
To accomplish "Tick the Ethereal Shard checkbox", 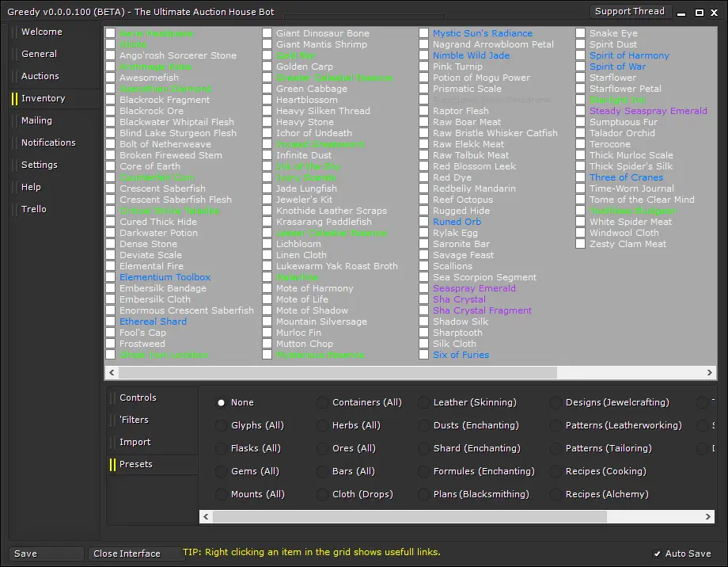I will click(111, 322).
